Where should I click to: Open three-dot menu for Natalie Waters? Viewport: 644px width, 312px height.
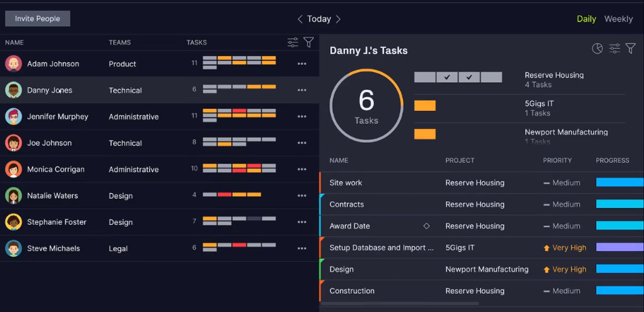coord(302,196)
